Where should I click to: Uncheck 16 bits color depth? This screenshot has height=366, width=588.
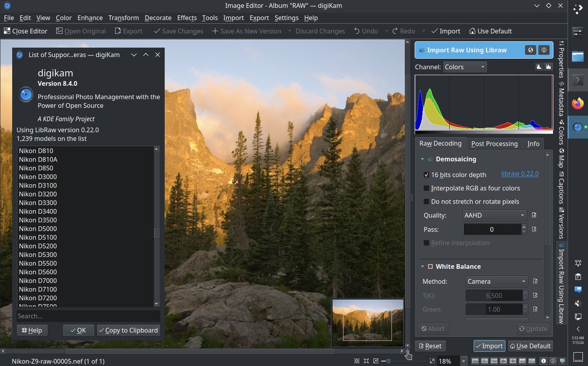click(x=426, y=175)
